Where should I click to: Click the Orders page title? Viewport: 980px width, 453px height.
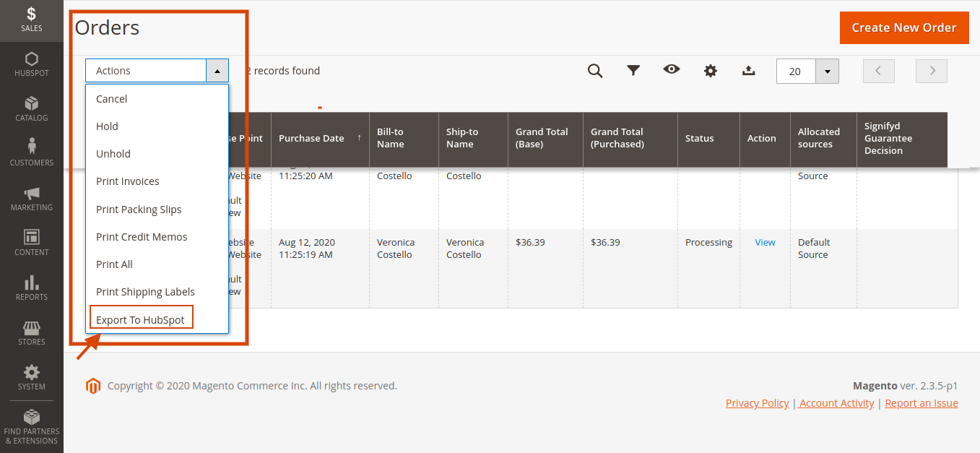[x=107, y=27]
